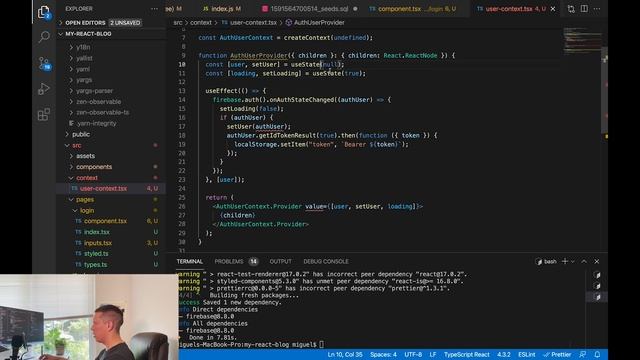Close the terminal panel
This screenshot has height=360, width=640.
597,261
